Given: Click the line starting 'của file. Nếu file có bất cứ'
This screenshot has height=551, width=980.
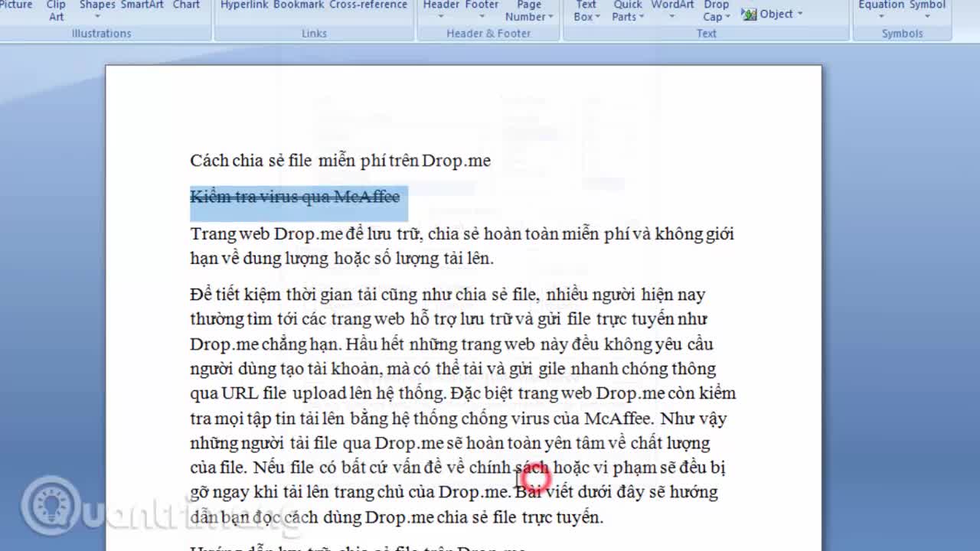Looking at the screenshot, I should coord(457,468).
